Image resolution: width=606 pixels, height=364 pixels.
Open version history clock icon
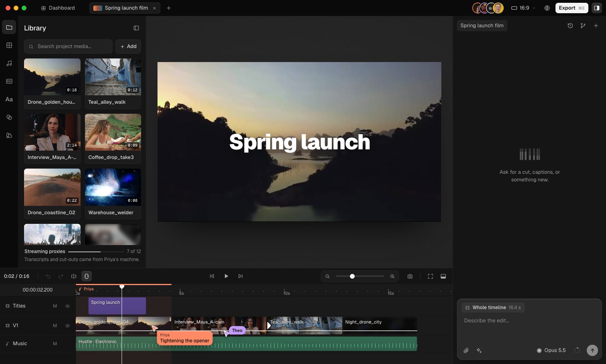tap(570, 26)
